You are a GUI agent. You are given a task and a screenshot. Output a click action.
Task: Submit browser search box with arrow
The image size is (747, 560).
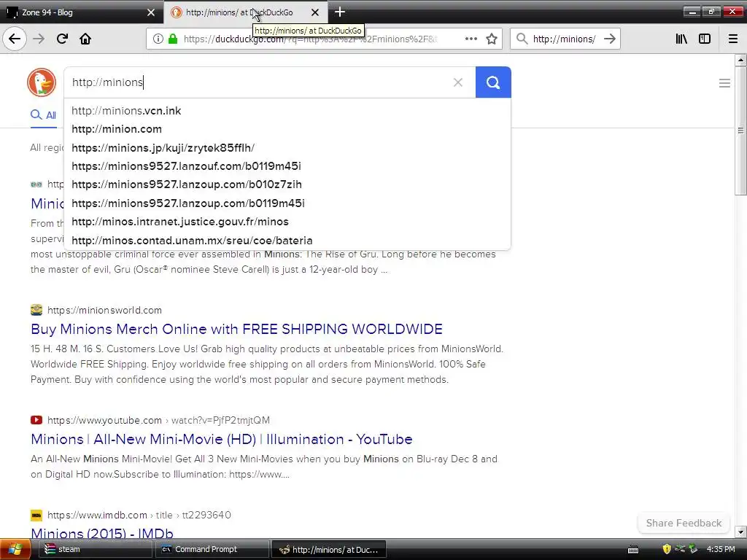tap(609, 39)
